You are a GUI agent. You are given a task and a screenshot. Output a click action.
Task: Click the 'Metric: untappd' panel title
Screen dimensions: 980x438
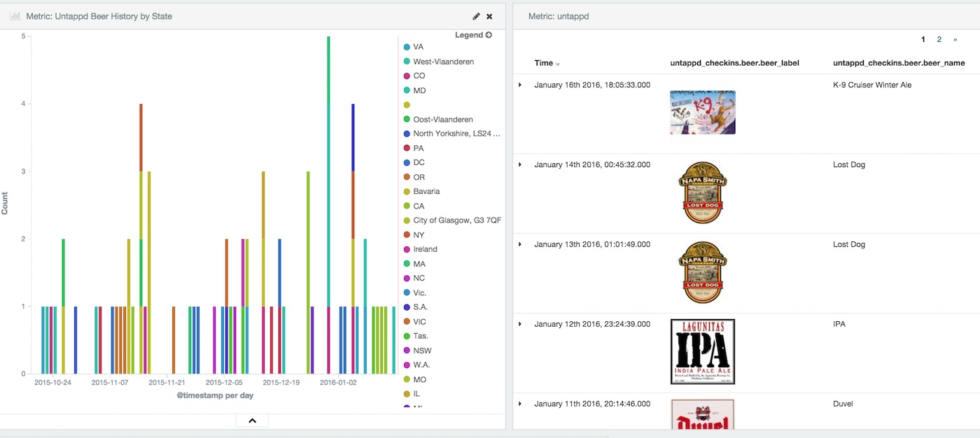click(x=559, y=16)
